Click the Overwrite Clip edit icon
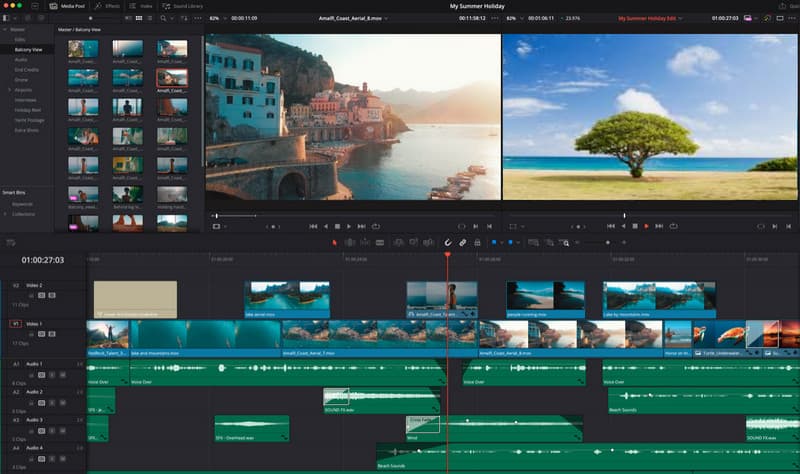The image size is (800, 474). pos(413,243)
